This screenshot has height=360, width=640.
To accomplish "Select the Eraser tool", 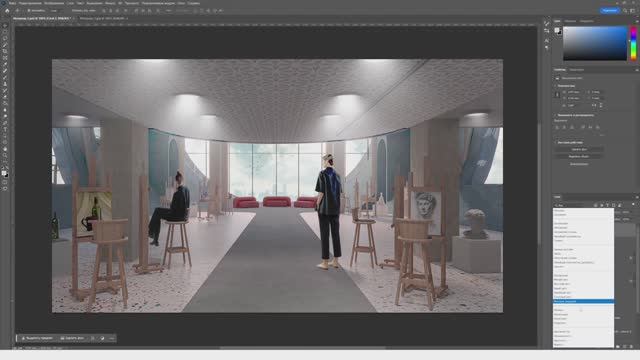I will [5, 97].
